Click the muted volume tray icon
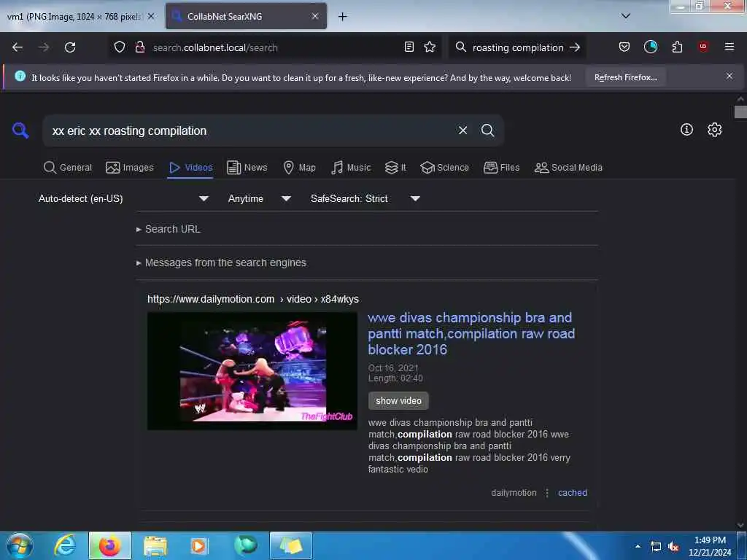 tap(673, 547)
